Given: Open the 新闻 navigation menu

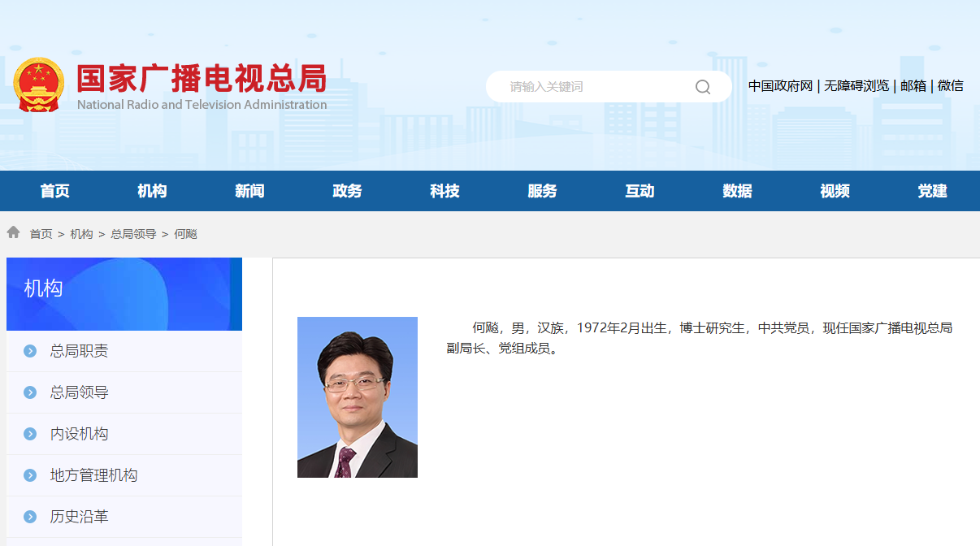Looking at the screenshot, I should click(249, 191).
